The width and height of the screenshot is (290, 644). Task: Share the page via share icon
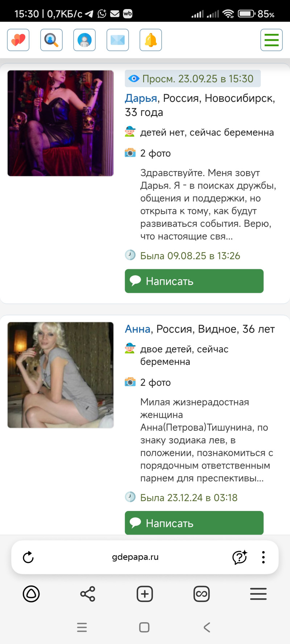pos(88,594)
